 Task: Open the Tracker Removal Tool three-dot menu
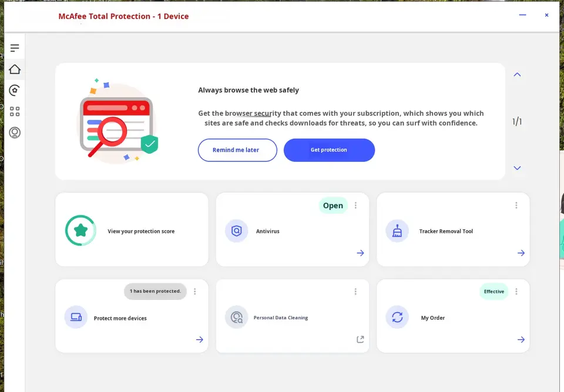tap(516, 205)
